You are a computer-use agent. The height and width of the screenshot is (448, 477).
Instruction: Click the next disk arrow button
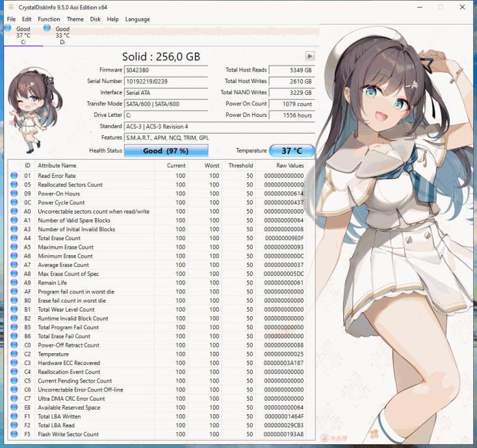310,56
